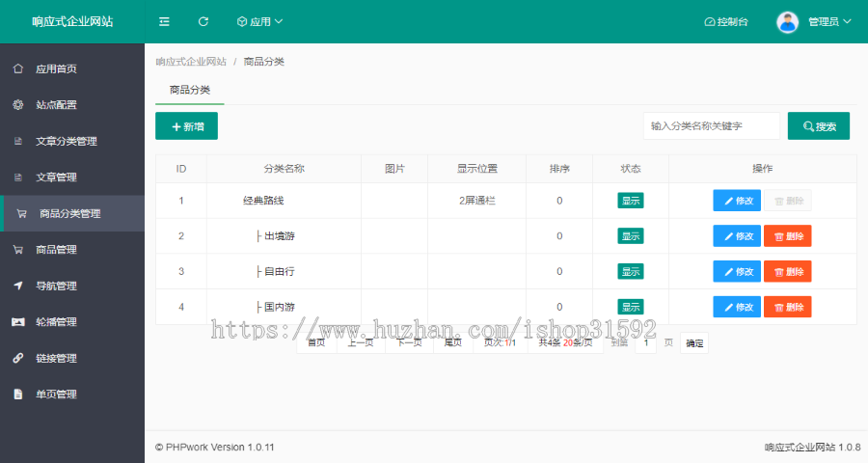This screenshot has height=463, width=868.
Task: Click the 响应式企业网站 site title
Action: tap(72, 21)
